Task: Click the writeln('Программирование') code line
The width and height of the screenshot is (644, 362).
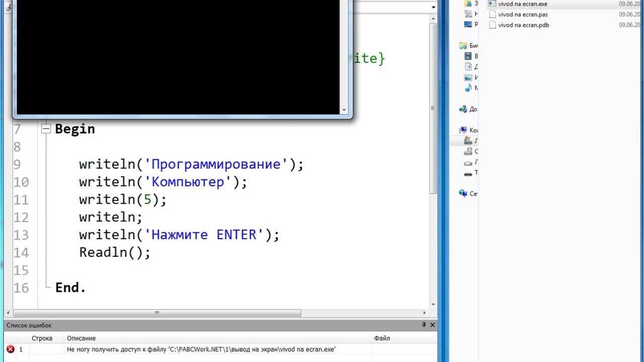Action: coord(191,164)
